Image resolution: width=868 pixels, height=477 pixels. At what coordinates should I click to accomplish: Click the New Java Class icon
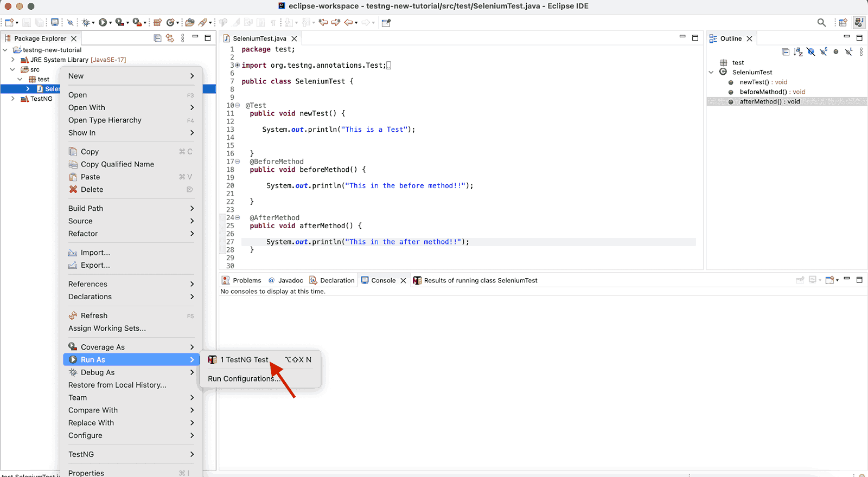pyautogui.click(x=171, y=22)
